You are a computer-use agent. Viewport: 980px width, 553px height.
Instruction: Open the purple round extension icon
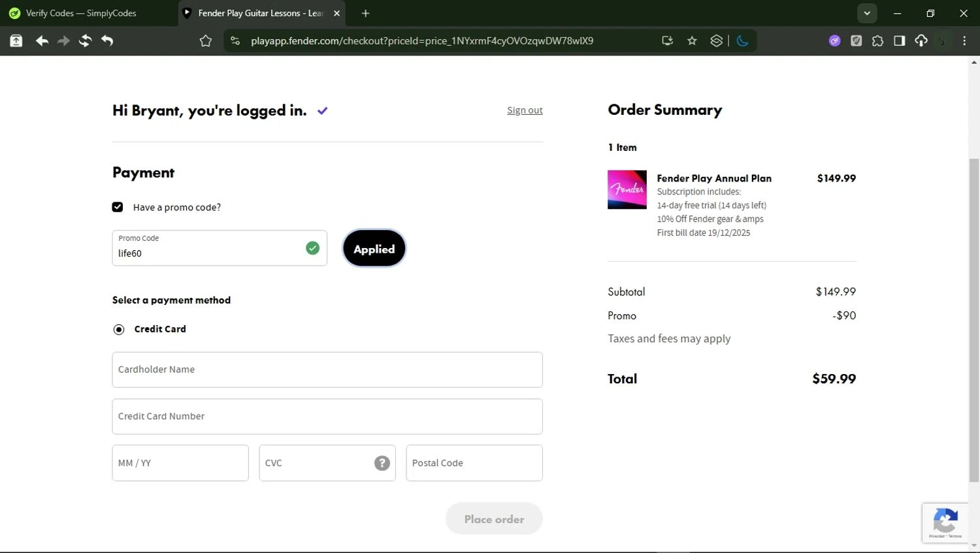[834, 41]
